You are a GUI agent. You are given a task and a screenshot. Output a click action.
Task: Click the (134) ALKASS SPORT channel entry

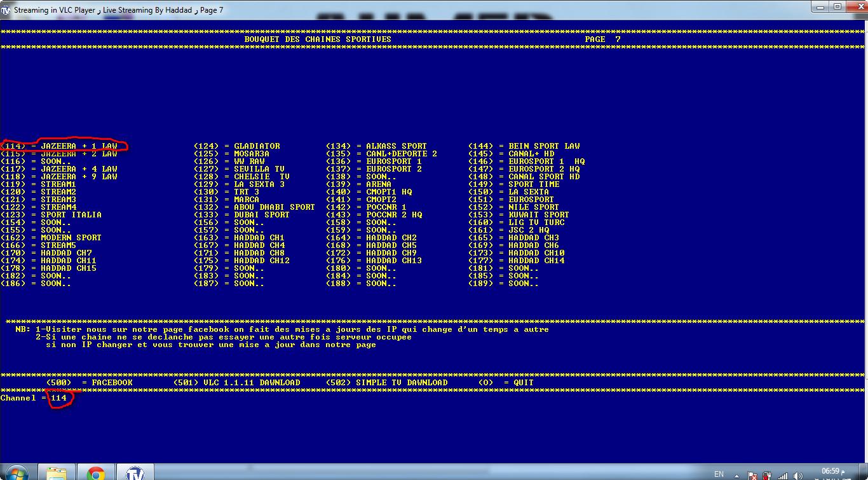(x=376, y=146)
